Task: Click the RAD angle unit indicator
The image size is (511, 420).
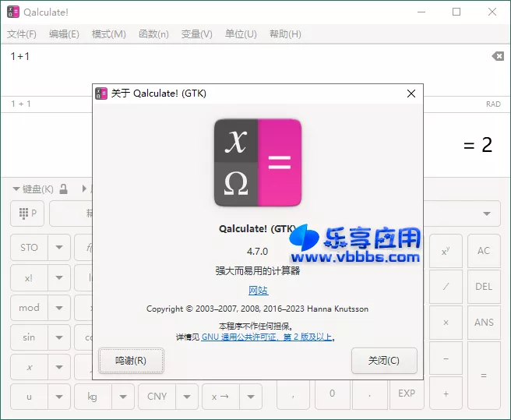Action: (x=493, y=104)
